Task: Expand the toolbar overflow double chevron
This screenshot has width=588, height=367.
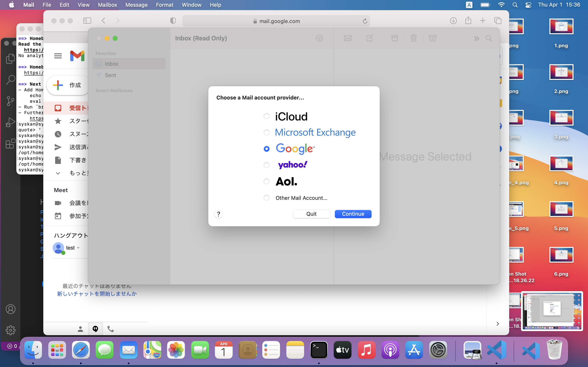Action: click(x=476, y=38)
